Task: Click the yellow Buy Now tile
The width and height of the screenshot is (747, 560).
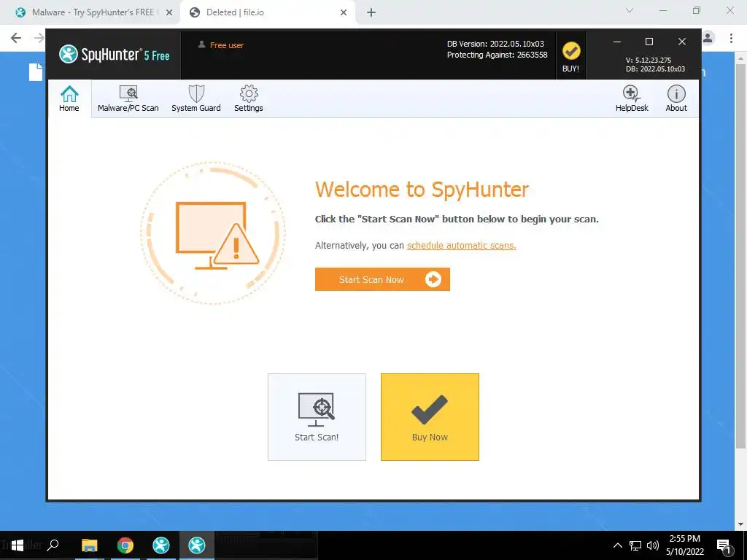Action: click(x=430, y=416)
